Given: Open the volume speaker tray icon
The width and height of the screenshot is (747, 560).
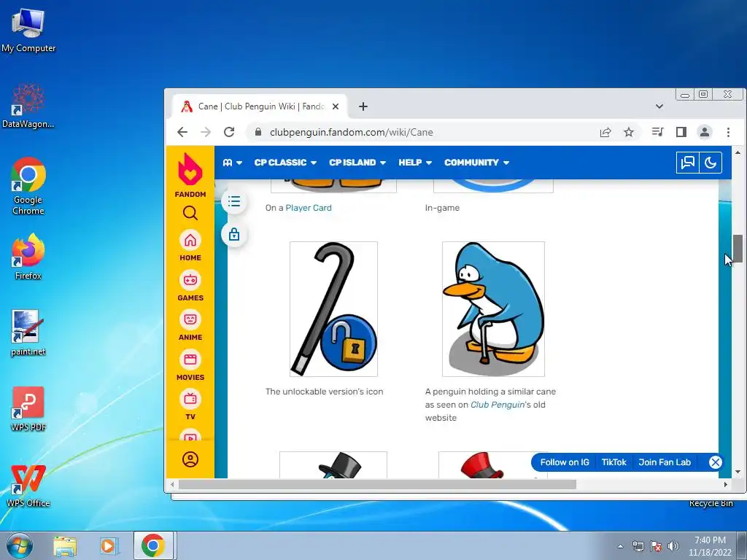Looking at the screenshot, I should click(673, 546).
